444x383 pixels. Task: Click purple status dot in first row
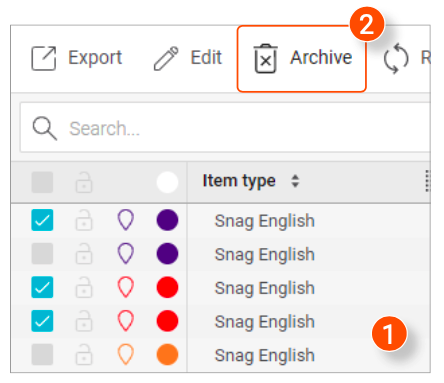(x=167, y=220)
